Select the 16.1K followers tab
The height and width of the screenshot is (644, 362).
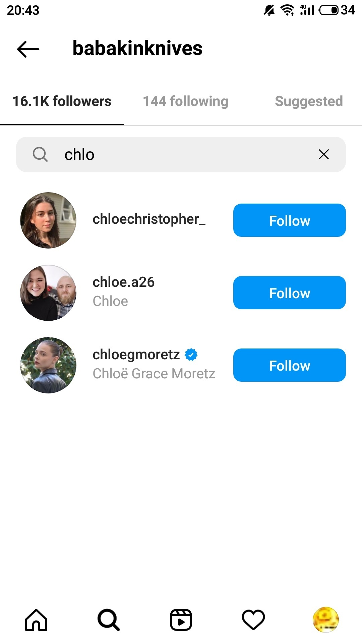coord(62,101)
